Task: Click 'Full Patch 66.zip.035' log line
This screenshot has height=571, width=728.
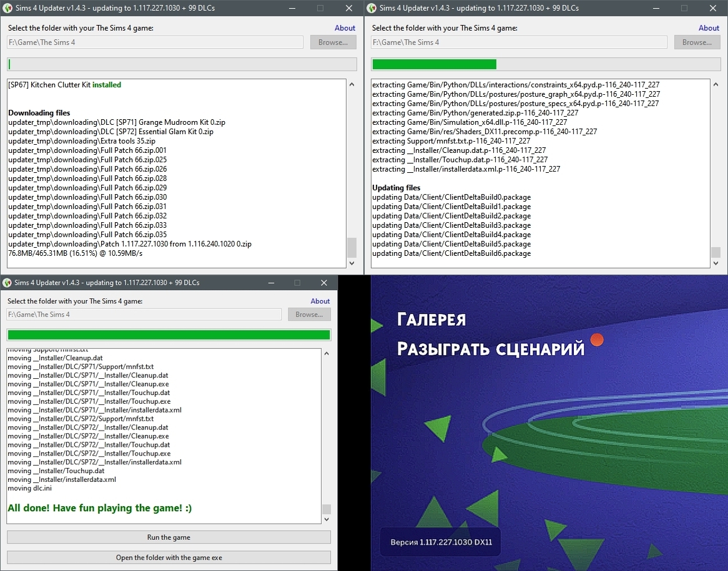Action: [x=87, y=235]
